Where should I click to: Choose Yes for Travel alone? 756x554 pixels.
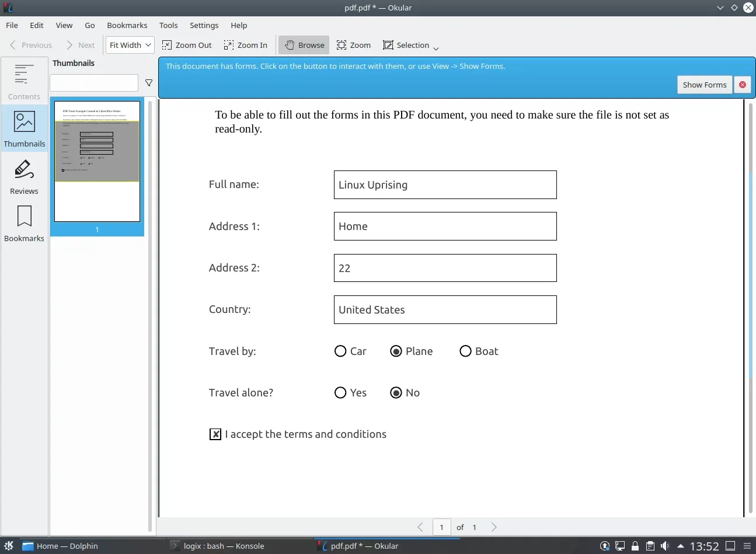(340, 392)
